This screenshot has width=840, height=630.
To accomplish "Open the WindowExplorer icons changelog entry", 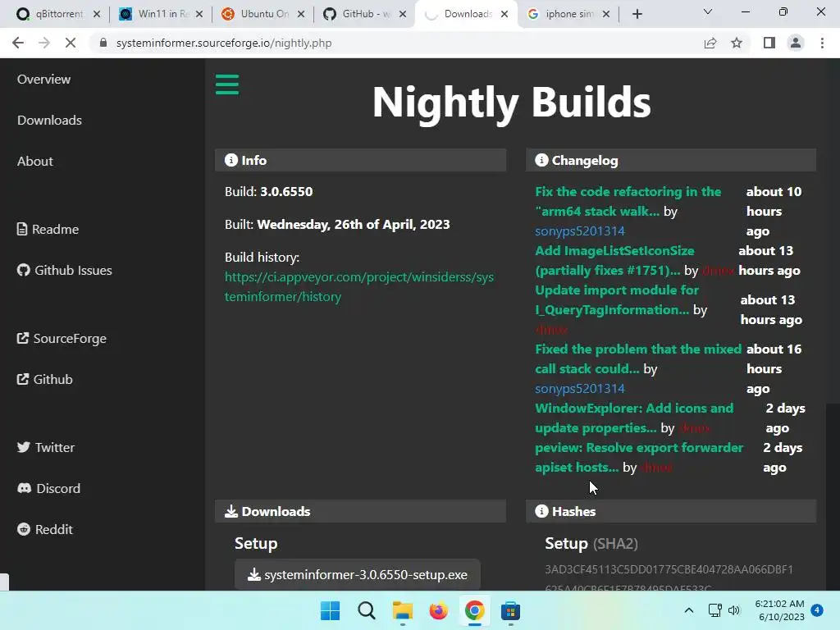I will coord(634,418).
